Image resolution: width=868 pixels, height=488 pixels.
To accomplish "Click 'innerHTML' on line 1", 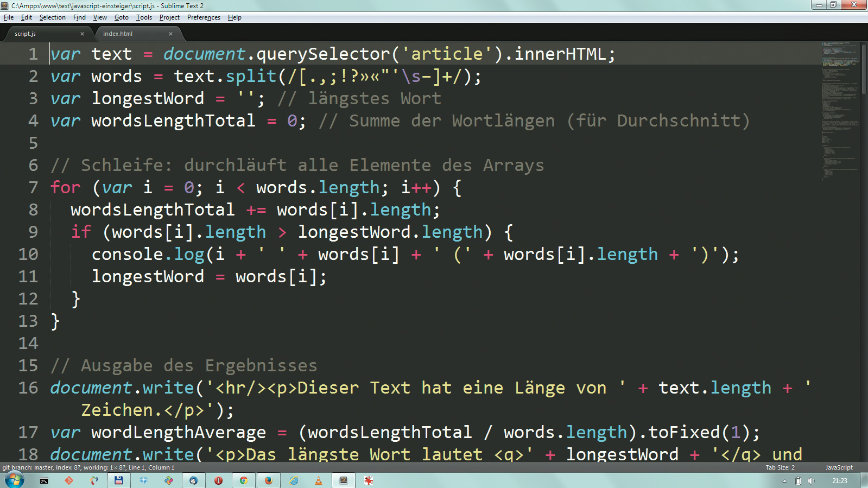I will coord(560,54).
